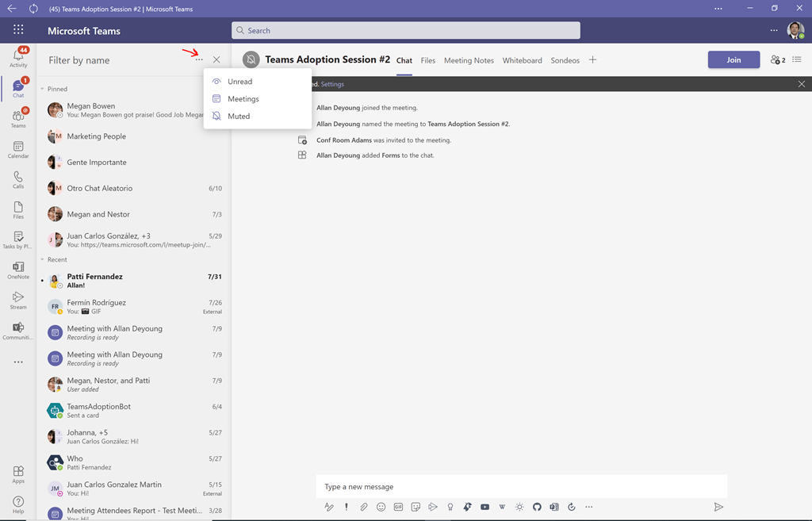812x521 pixels.
Task: Open the app launcher waffle icon
Action: [x=19, y=29]
